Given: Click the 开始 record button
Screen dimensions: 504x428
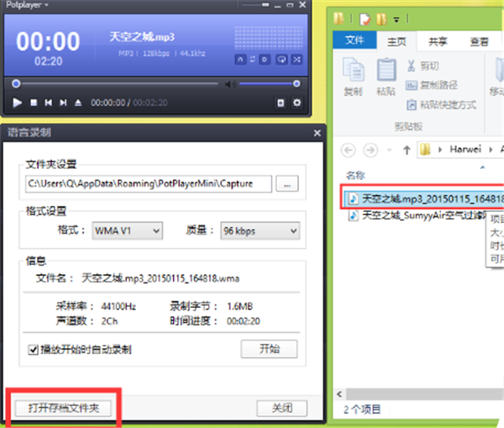Looking at the screenshot, I should 269,348.
